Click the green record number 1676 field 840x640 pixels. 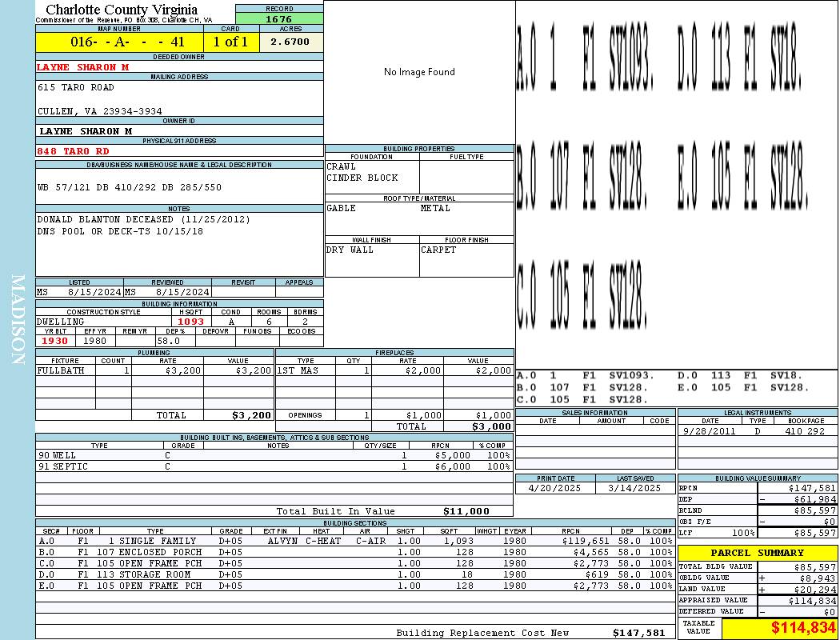(x=279, y=19)
